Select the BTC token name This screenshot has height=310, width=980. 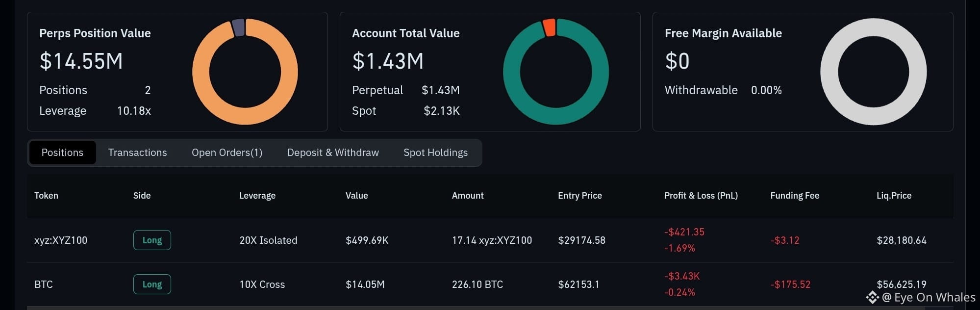click(44, 284)
